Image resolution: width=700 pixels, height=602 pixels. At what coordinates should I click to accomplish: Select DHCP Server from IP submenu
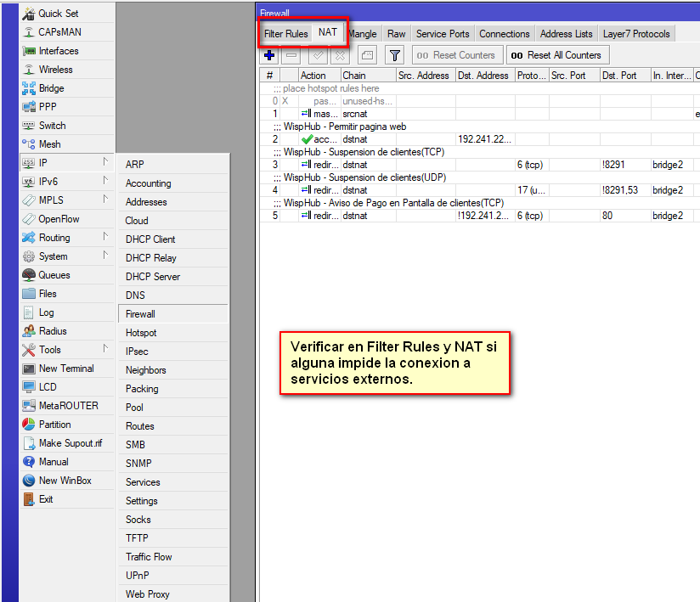coord(153,277)
